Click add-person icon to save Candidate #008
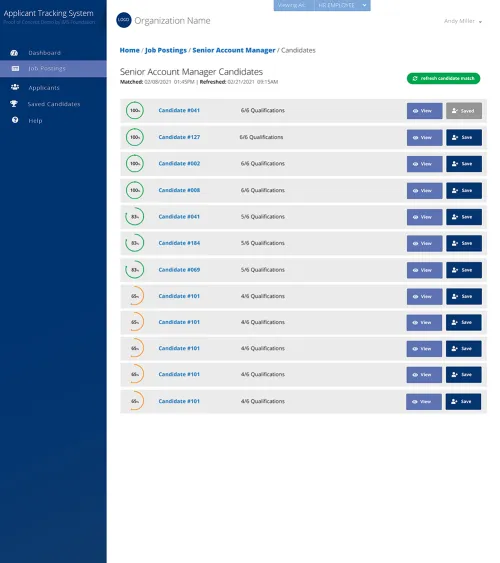The width and height of the screenshot is (500, 563). (x=455, y=190)
